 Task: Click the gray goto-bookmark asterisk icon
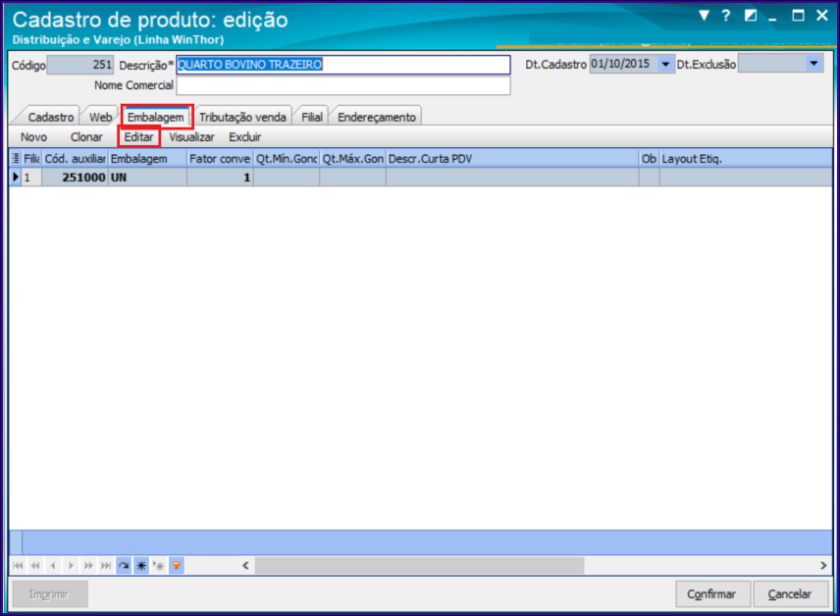click(x=159, y=566)
